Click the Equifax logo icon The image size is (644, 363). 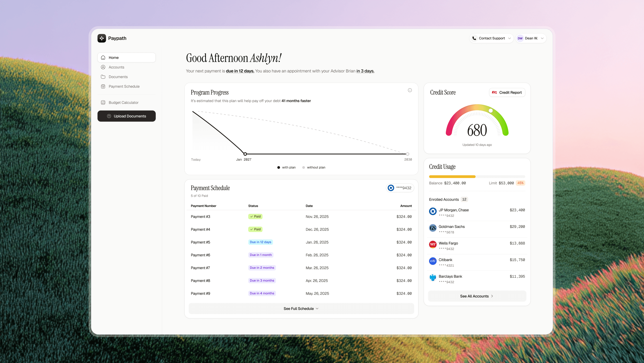point(494,92)
